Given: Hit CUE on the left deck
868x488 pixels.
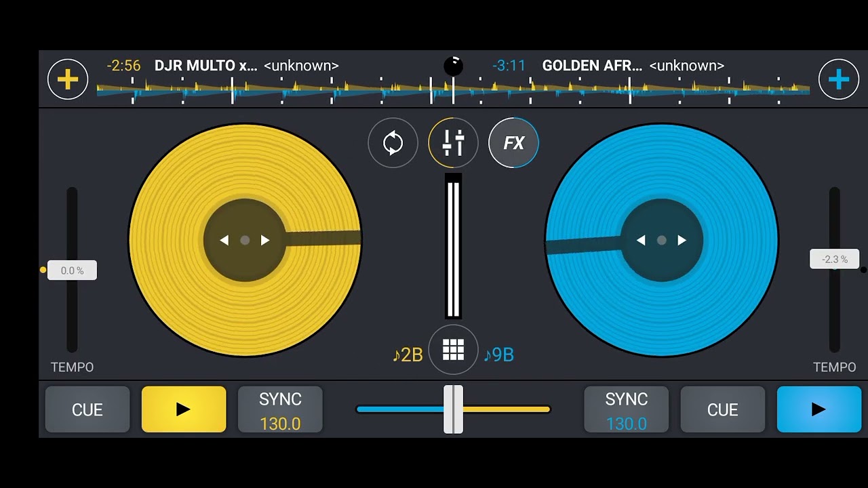Looking at the screenshot, I should [87, 409].
